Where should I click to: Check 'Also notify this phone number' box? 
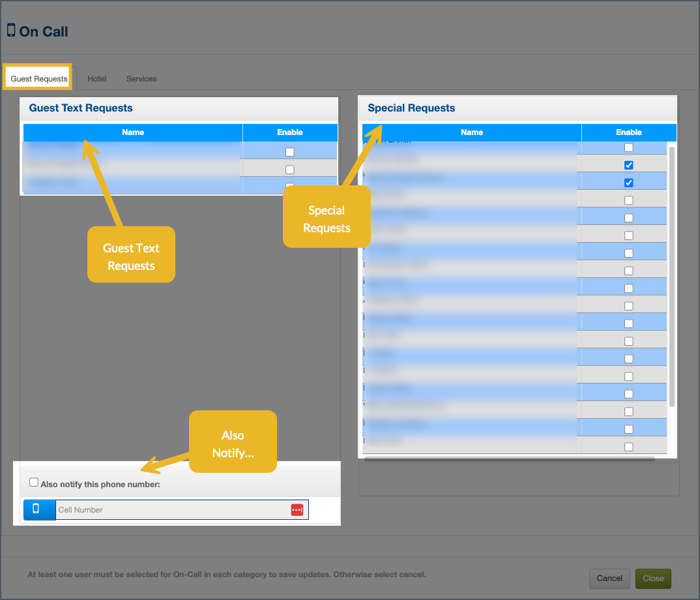[34, 483]
